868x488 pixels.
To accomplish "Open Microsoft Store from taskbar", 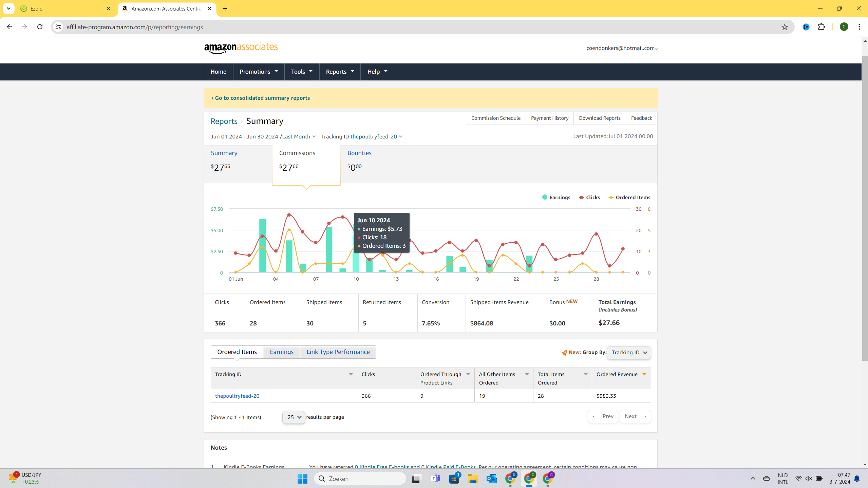I will tap(454, 478).
